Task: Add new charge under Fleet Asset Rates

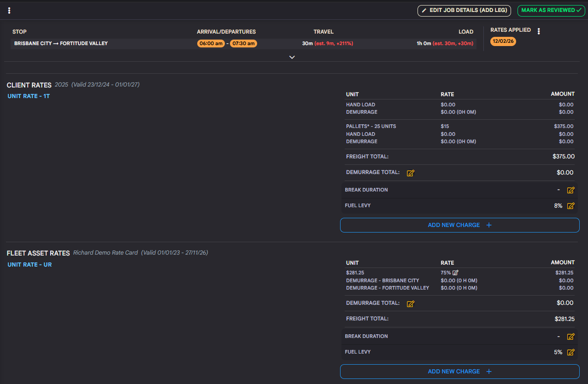Action: tap(459, 372)
